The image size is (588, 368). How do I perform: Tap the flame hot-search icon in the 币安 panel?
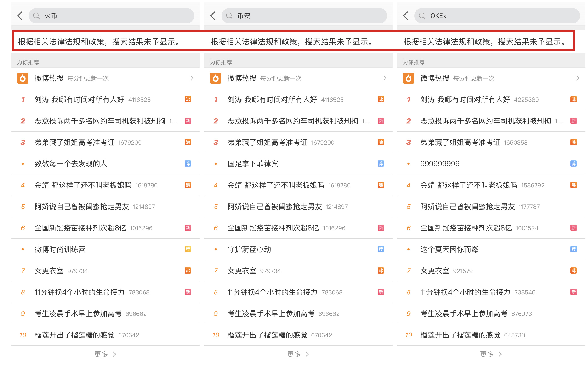pyautogui.click(x=215, y=78)
